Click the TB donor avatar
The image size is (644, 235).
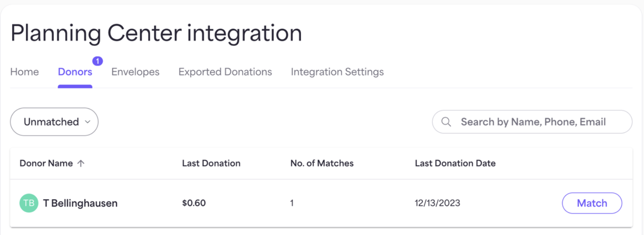29,203
